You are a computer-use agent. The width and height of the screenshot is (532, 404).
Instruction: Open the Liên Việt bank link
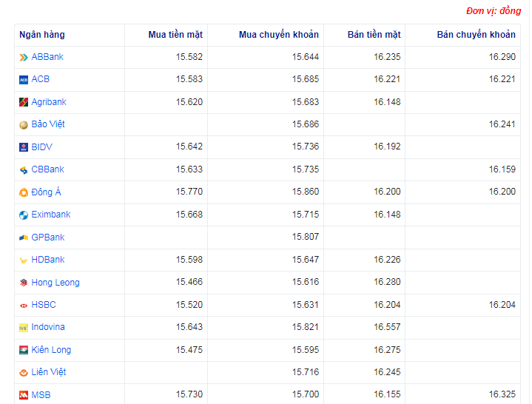(48, 372)
